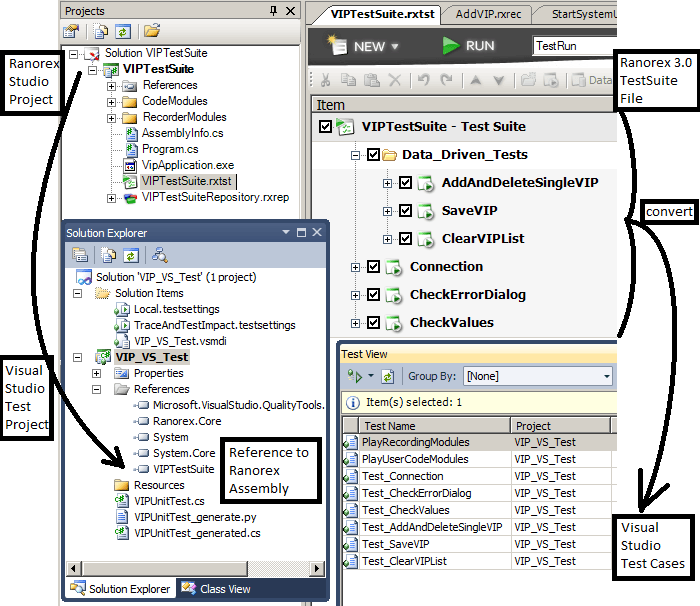
Task: Click the View Class Diagram icon in Solution Explorer
Action: point(159,255)
